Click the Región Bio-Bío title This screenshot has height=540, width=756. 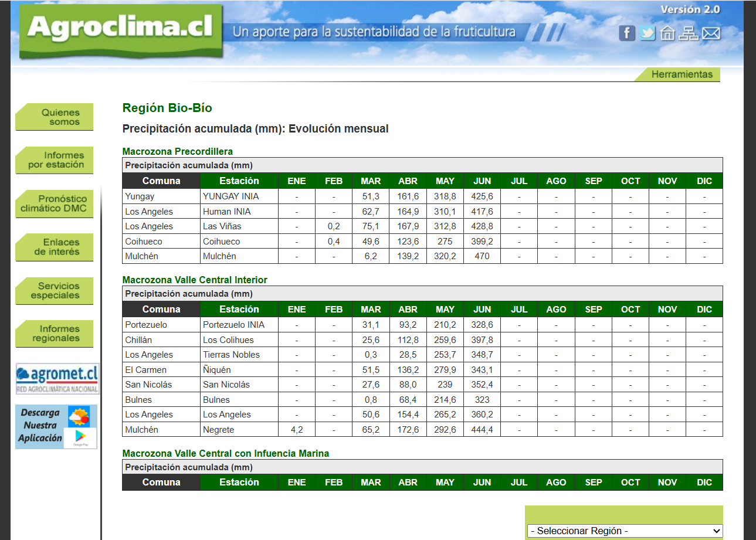(x=167, y=108)
